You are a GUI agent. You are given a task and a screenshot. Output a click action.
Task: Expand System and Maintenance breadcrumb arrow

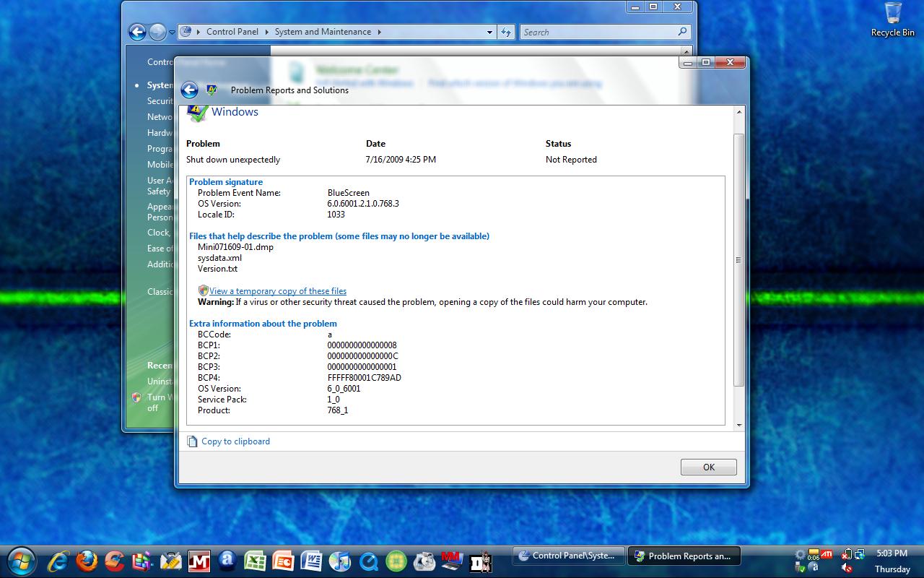tap(379, 32)
